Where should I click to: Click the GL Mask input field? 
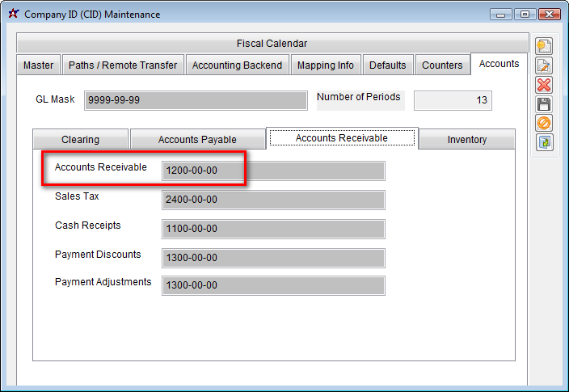tap(196, 100)
